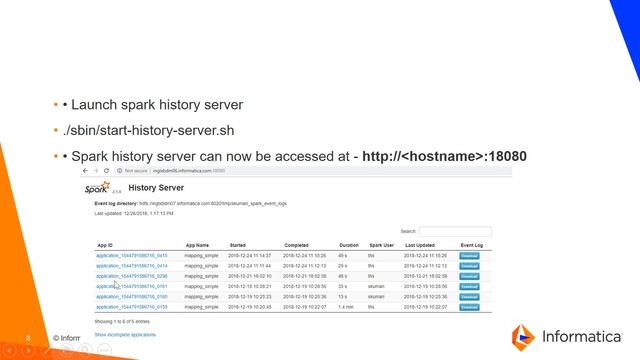The width and height of the screenshot is (640, 360).
Task: Open application link ending in 0159
Action: pyautogui.click(x=131, y=307)
